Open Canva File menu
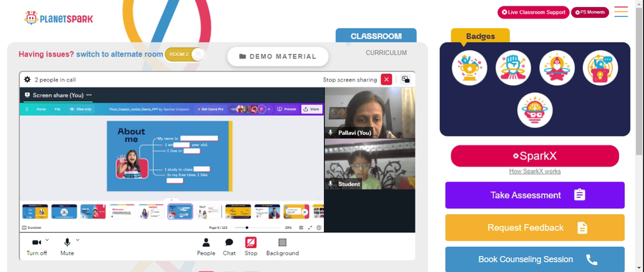Image resolution: width=644 pixels, height=272 pixels. click(58, 109)
